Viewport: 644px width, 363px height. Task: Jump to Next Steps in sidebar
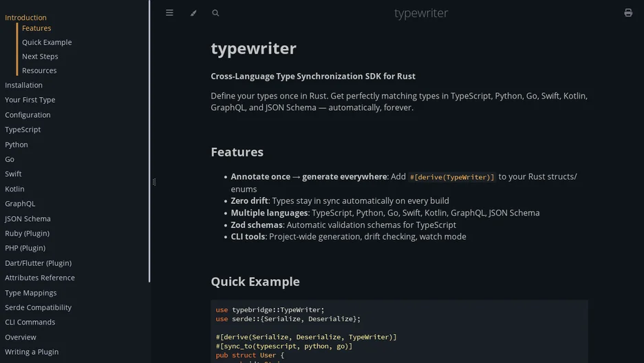40,56
